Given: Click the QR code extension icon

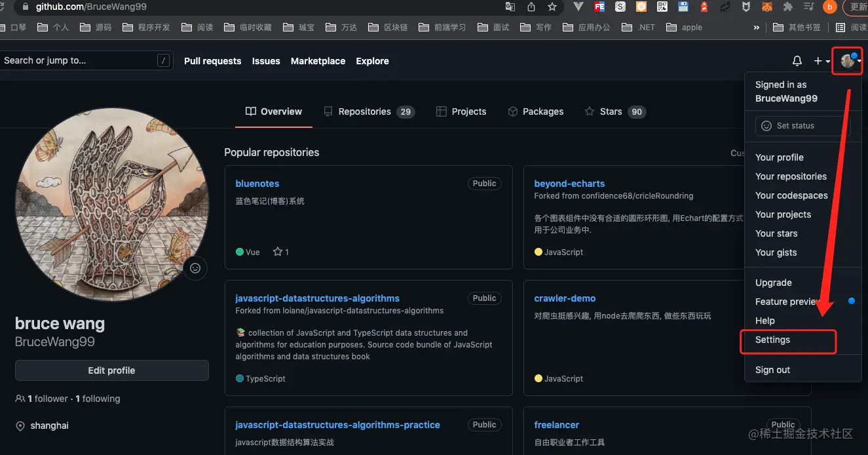Looking at the screenshot, I should [662, 7].
